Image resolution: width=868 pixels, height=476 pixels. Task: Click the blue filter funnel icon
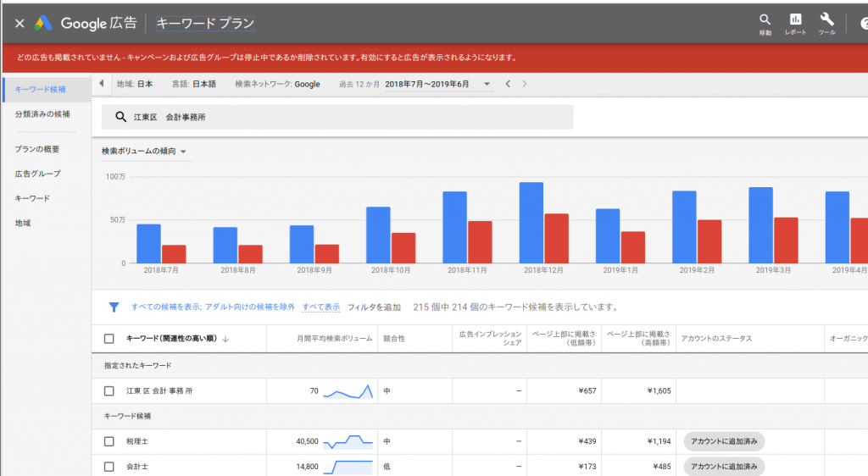[x=114, y=307]
